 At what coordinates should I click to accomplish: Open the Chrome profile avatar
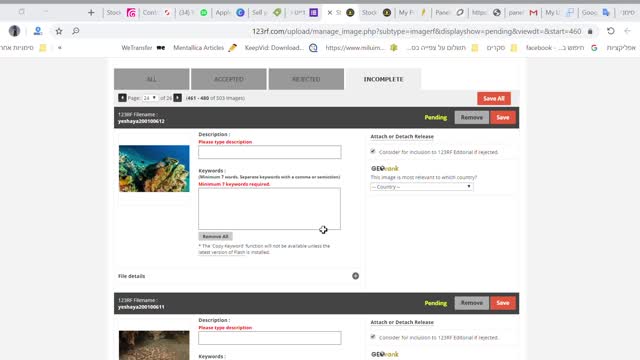pyautogui.click(x=14, y=31)
